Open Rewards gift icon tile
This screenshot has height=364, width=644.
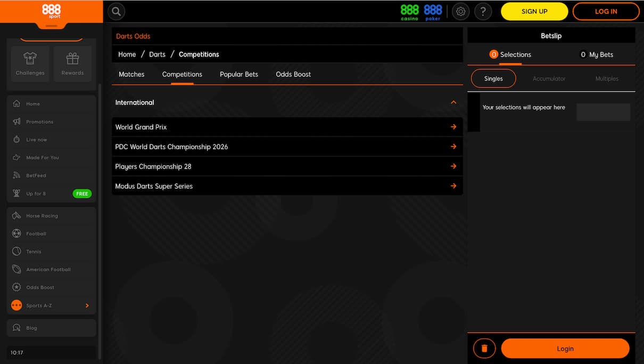pyautogui.click(x=72, y=63)
